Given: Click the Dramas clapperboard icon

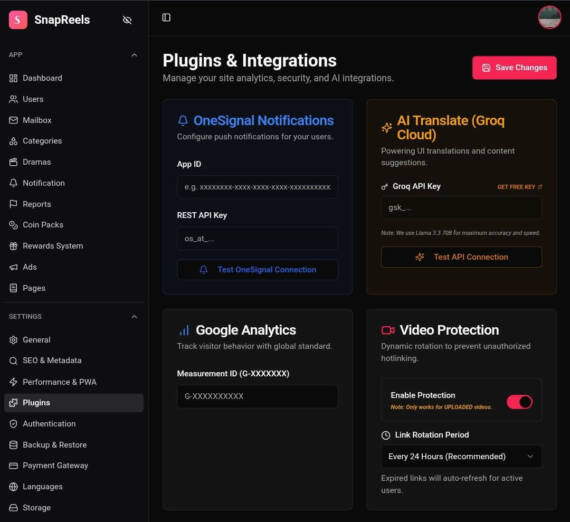Looking at the screenshot, I should [13, 162].
